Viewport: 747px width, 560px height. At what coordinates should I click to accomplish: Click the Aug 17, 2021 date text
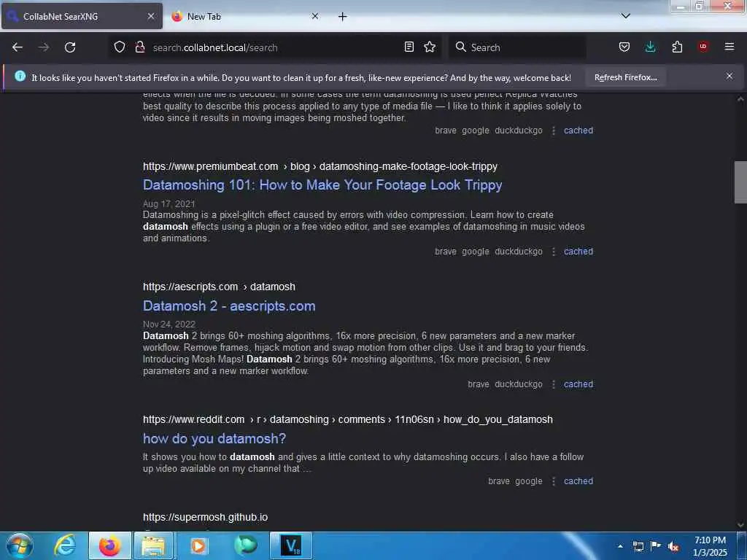169,204
